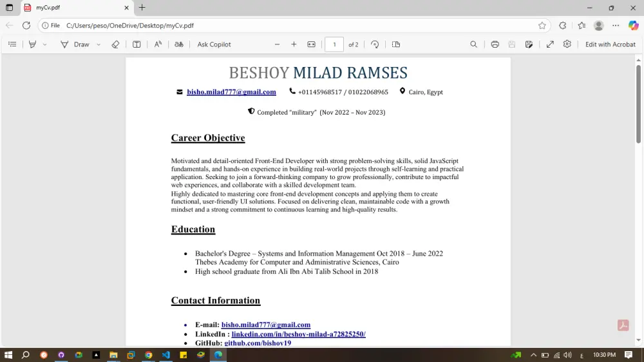
Task: Open Settings and more menu
Action: [616, 26]
